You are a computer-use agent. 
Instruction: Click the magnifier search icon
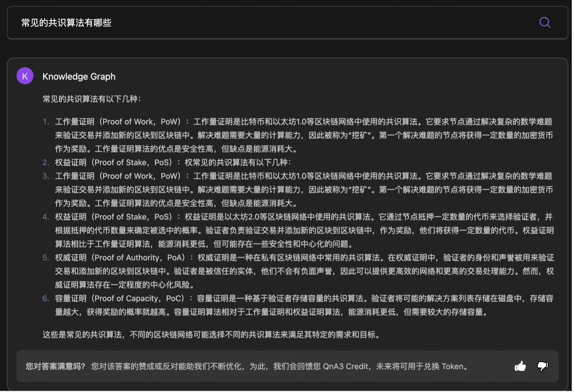pyautogui.click(x=545, y=23)
